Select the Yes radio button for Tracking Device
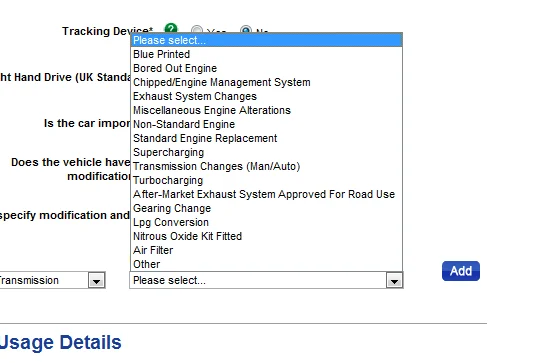The height and width of the screenshot is (363, 542). pos(197,29)
